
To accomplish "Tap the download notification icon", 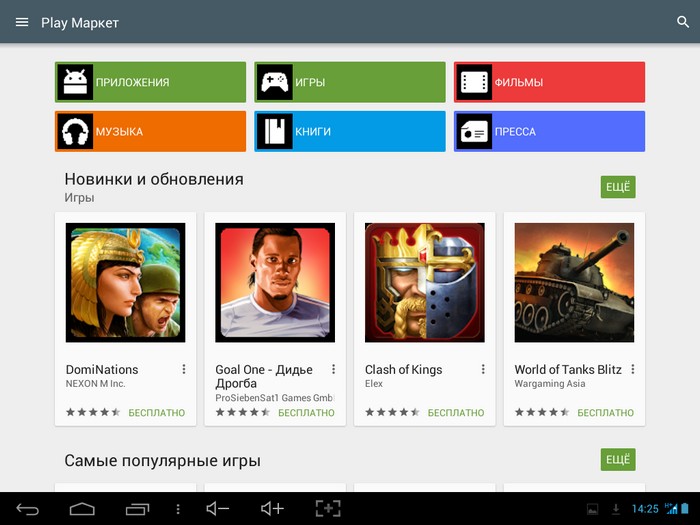I will 616,509.
